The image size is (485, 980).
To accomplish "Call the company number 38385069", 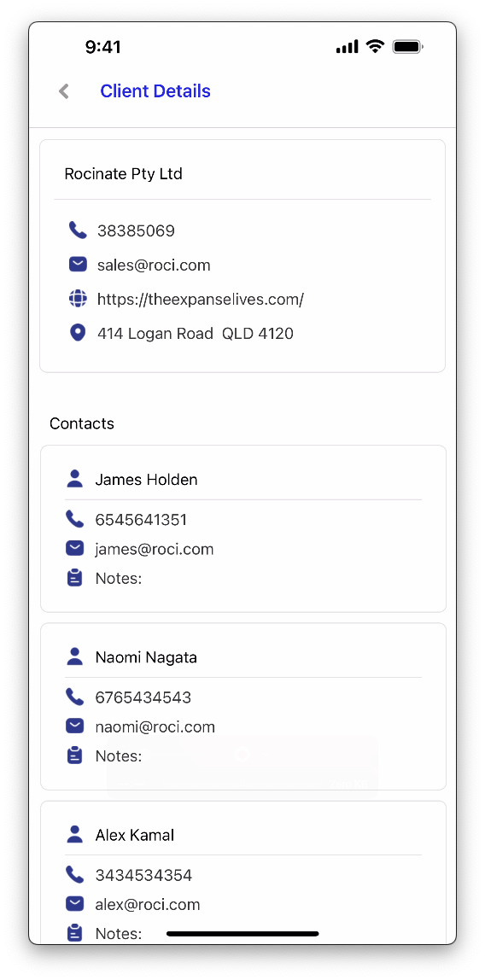I will 136,231.
